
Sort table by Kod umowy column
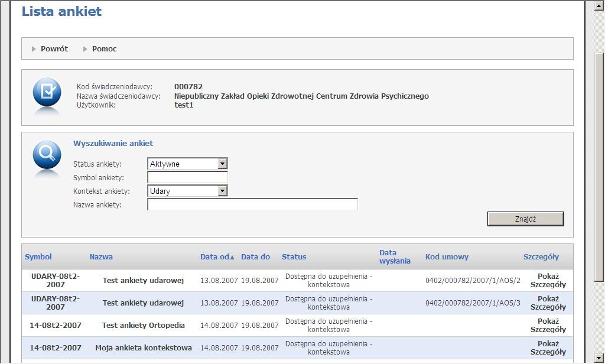pos(447,256)
